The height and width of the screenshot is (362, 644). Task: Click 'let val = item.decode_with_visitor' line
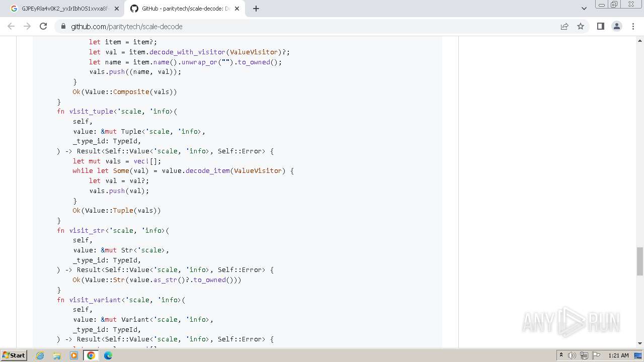[190, 52]
